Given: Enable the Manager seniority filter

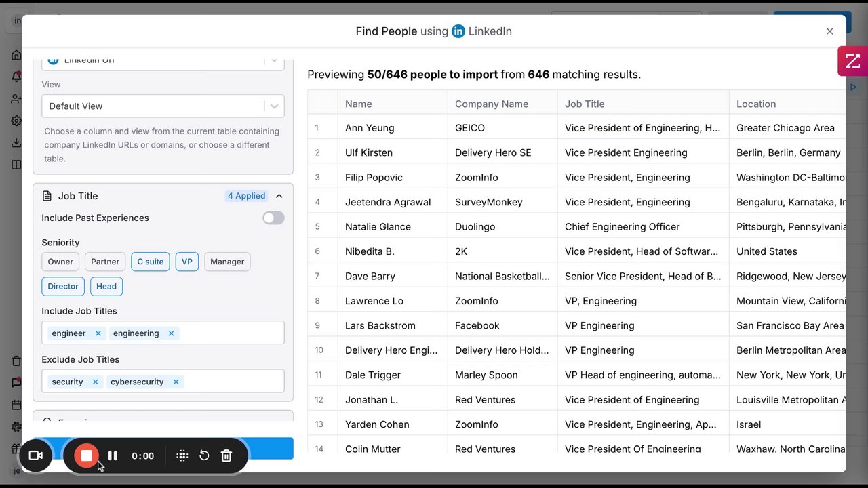Looking at the screenshot, I should (x=227, y=262).
